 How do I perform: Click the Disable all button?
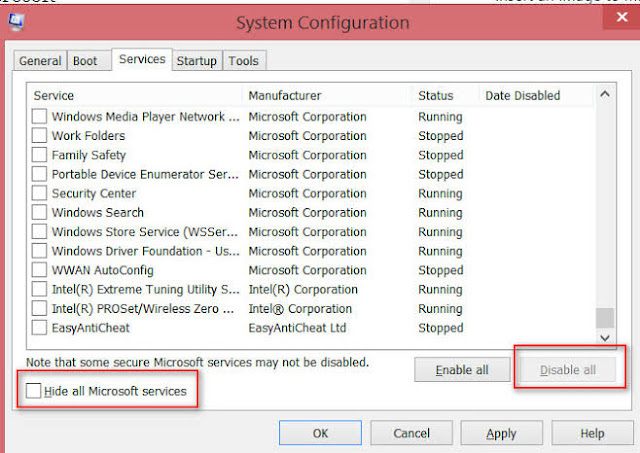tap(568, 370)
